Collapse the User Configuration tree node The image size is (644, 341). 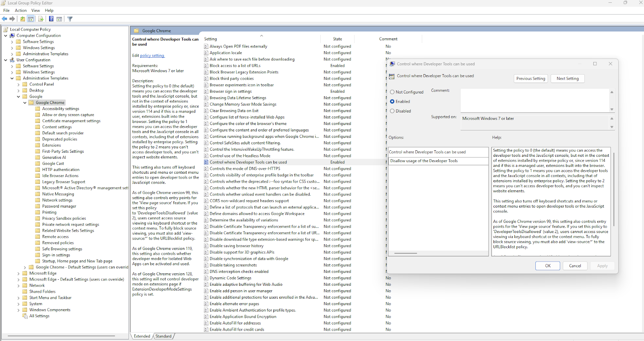[6, 60]
